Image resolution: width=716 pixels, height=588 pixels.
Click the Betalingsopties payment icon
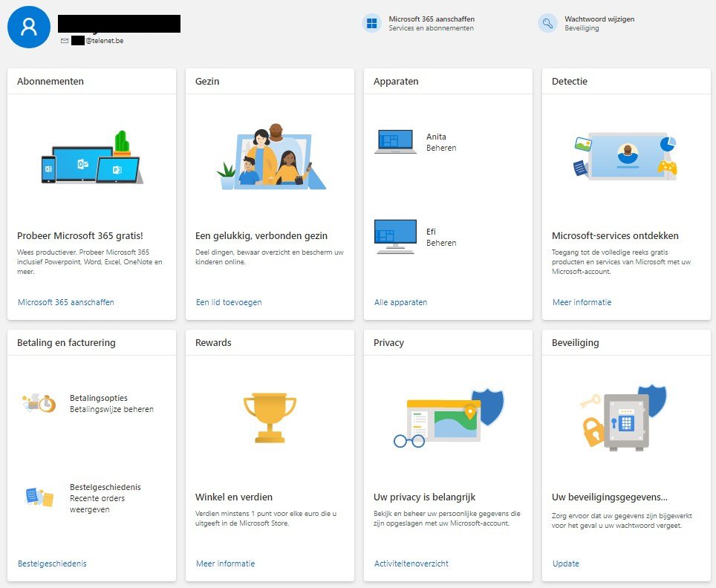point(39,404)
